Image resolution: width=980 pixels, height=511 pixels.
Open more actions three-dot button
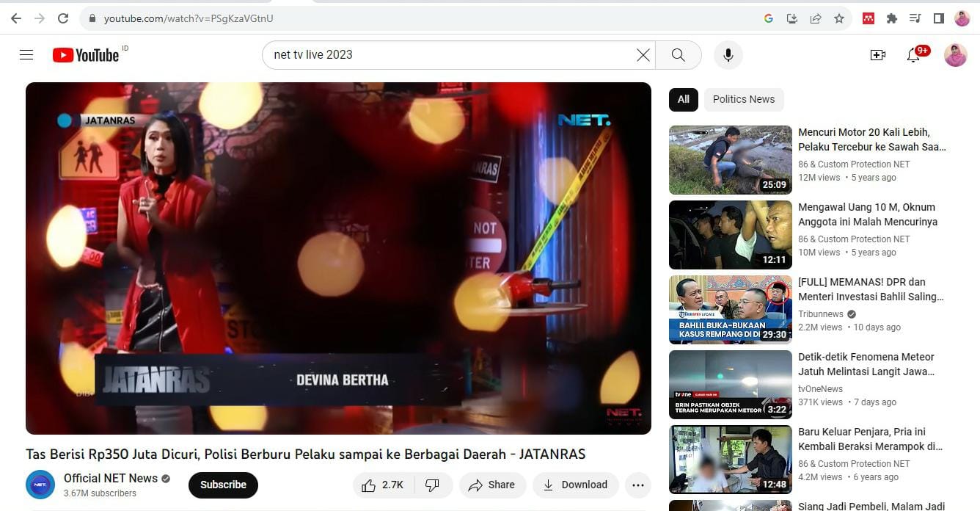pos(638,485)
